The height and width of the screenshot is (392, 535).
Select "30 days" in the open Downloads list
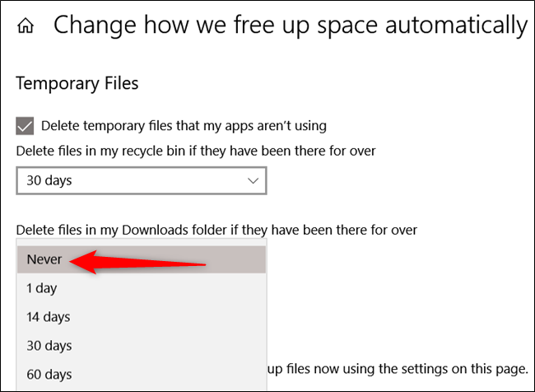[x=48, y=346]
